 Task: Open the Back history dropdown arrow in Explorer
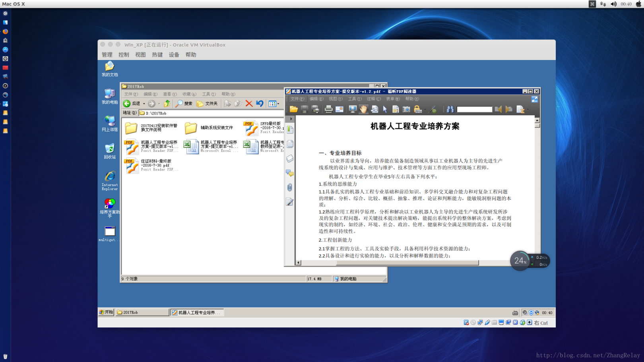coord(144,104)
